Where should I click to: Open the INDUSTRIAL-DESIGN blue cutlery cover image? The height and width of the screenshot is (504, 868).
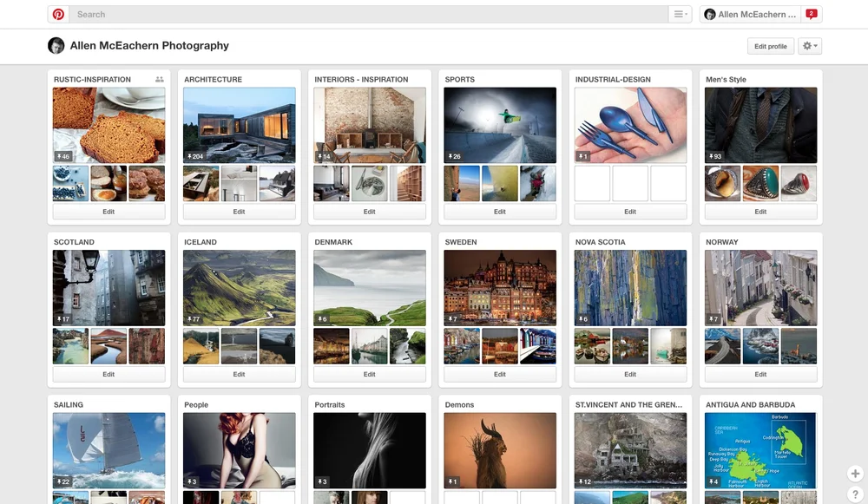tap(630, 125)
